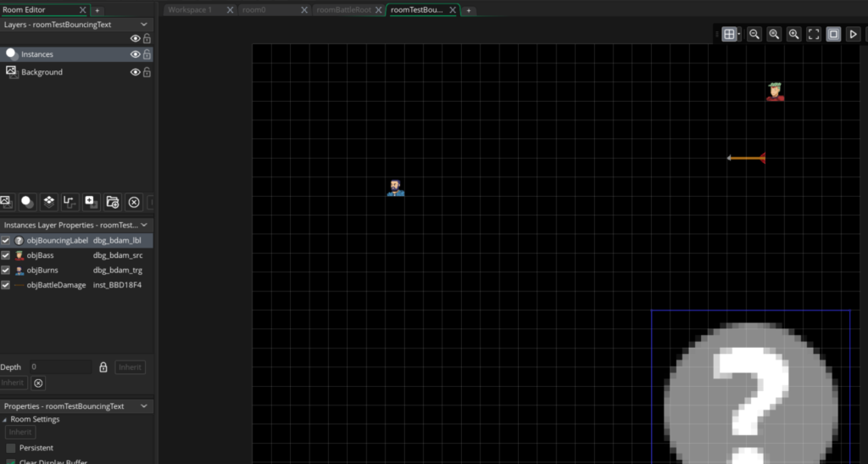The width and height of the screenshot is (868, 464).
Task: Click the Depth input field
Action: [59, 366]
